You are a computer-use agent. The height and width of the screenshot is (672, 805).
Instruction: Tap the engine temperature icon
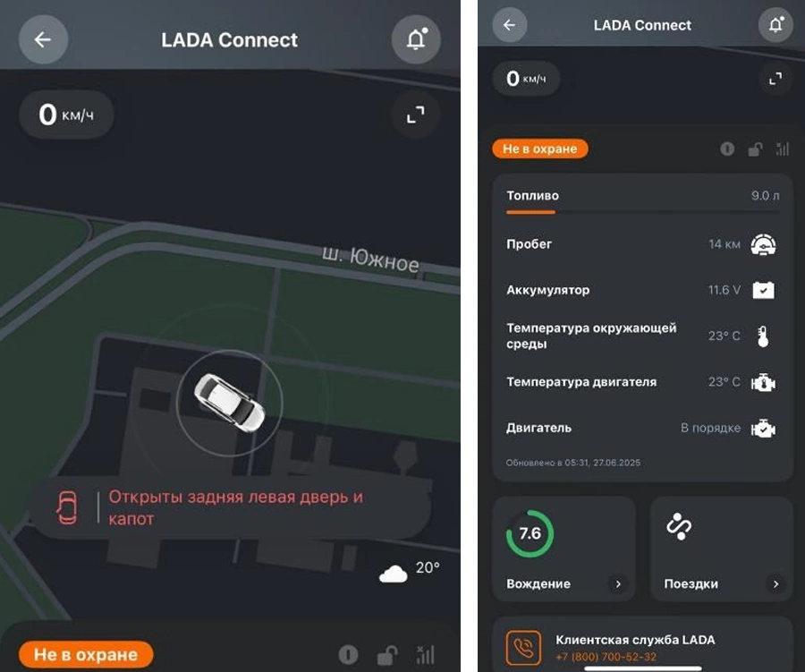(x=764, y=383)
